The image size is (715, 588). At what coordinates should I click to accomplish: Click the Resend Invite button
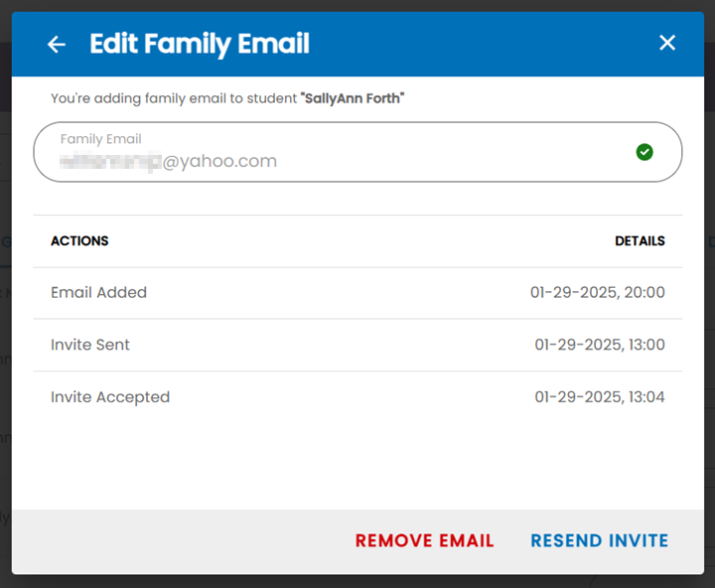tap(599, 540)
